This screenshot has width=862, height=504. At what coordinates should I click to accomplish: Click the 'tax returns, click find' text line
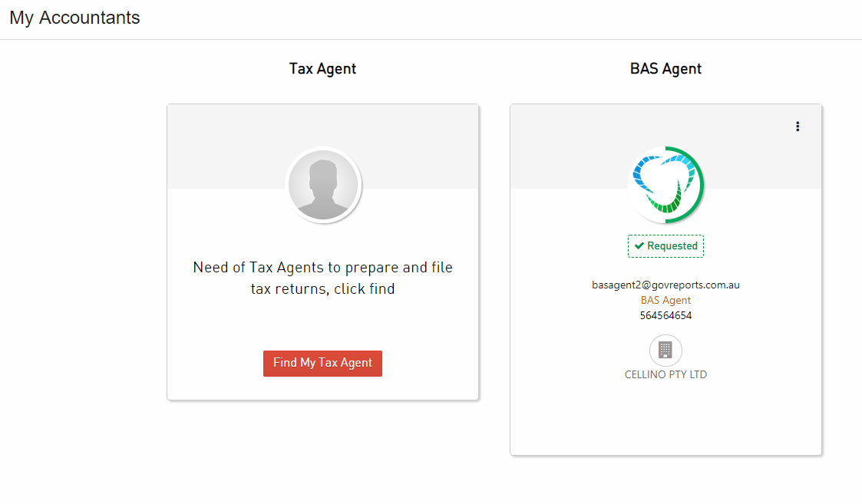pos(322,289)
